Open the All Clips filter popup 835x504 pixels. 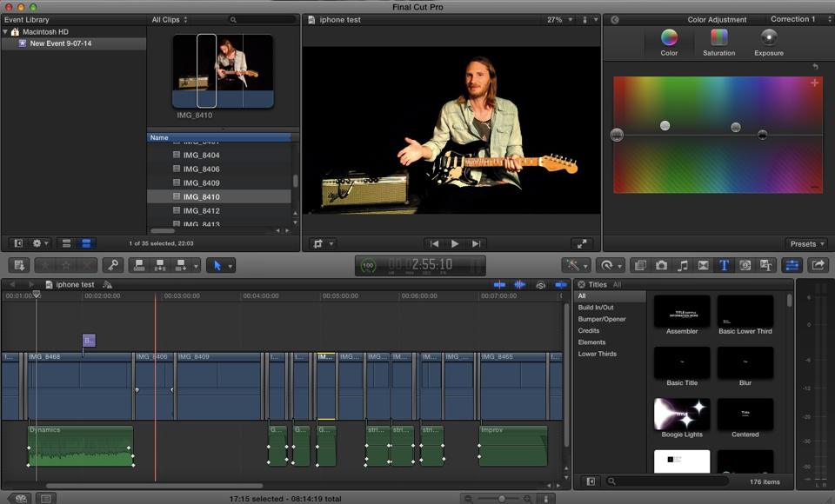(170, 20)
